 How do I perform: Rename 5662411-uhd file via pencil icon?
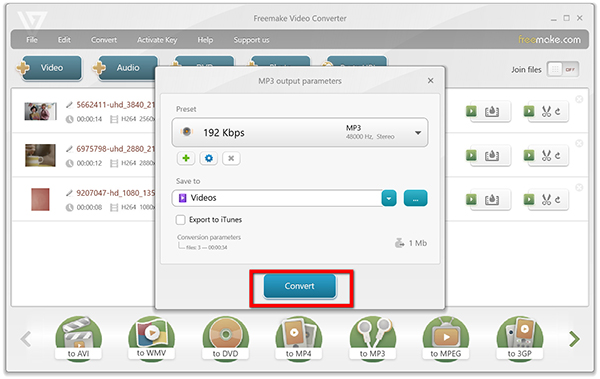click(x=69, y=105)
